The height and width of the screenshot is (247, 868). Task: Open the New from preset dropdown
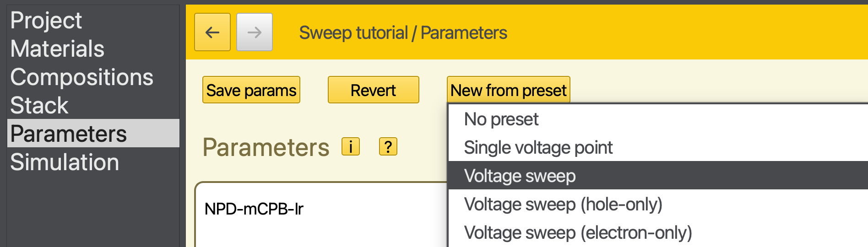pos(508,90)
